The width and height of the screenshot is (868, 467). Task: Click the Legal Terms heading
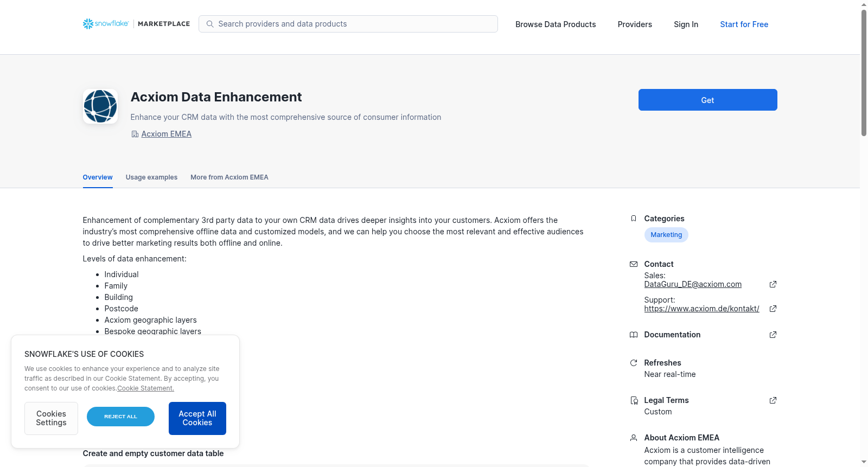[x=666, y=400]
